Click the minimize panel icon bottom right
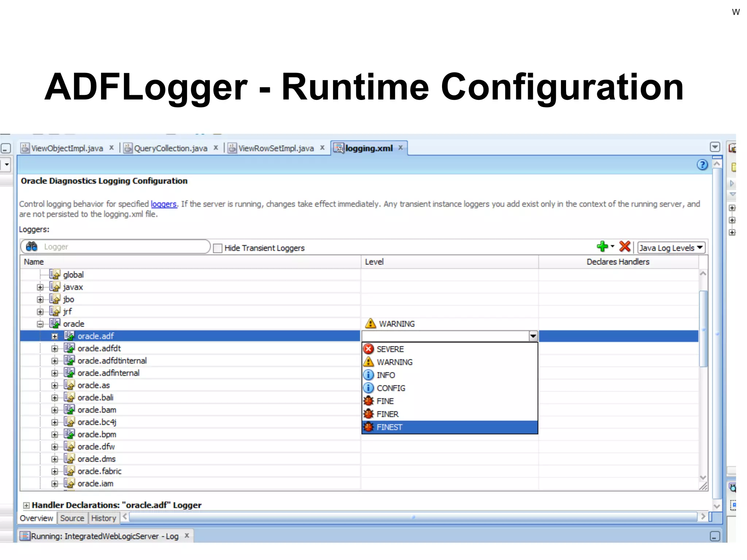747x560 pixels. [715, 536]
